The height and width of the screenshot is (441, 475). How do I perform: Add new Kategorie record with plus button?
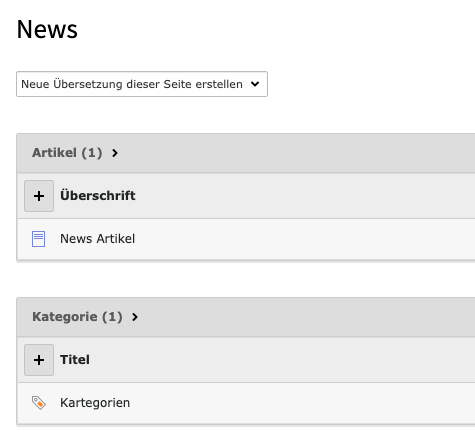coord(39,360)
